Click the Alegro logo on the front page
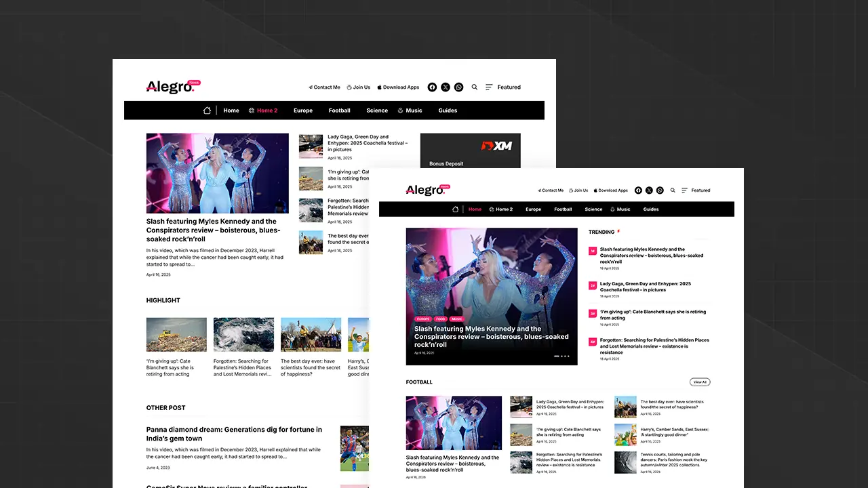868x488 pixels. click(x=427, y=190)
